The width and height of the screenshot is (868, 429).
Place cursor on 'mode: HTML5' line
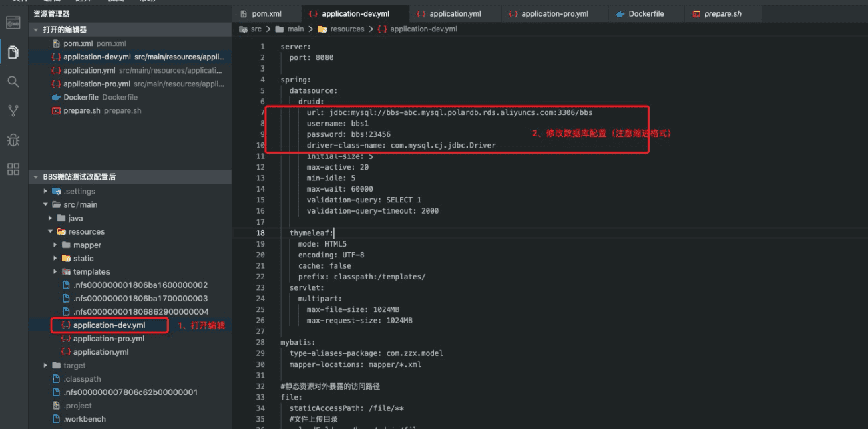tap(322, 244)
